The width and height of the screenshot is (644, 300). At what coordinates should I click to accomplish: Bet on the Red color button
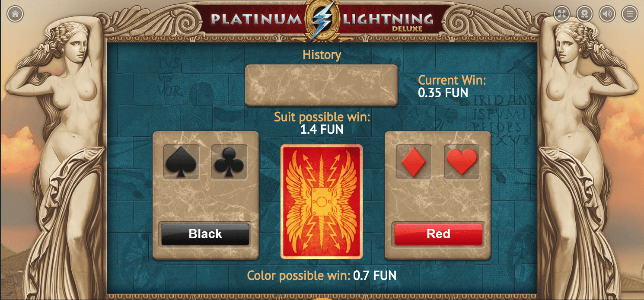pos(438,234)
